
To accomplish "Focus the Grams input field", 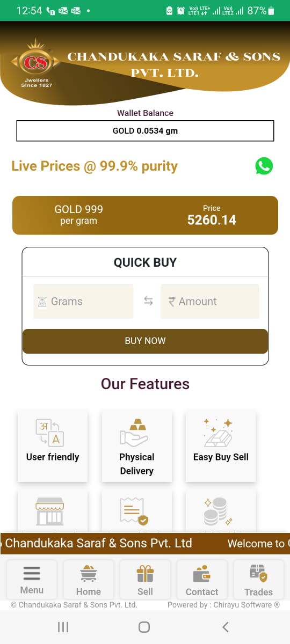I will [83, 301].
